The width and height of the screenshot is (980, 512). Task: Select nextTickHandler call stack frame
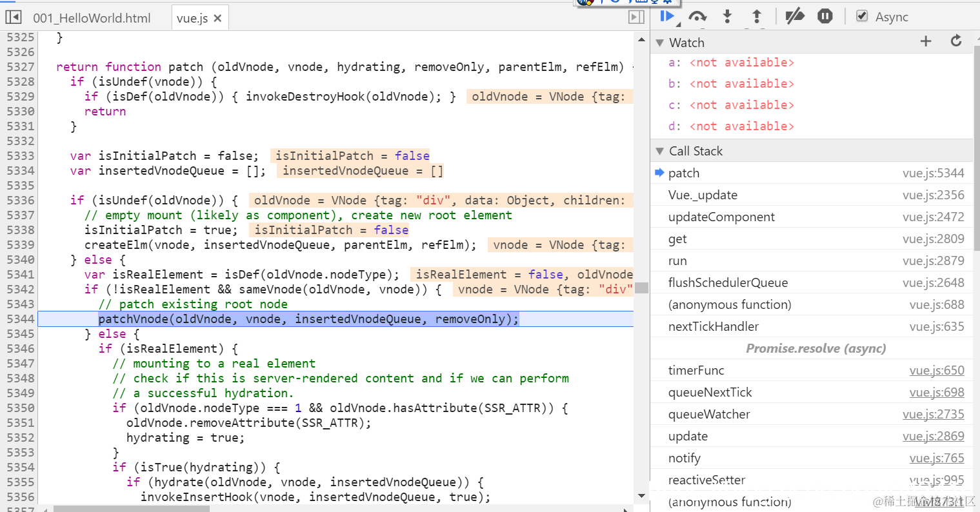pyautogui.click(x=811, y=326)
